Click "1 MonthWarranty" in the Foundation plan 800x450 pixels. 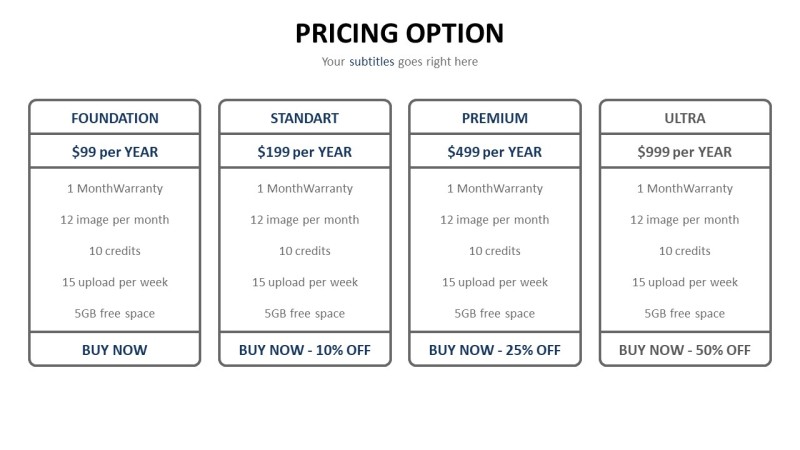(x=115, y=188)
